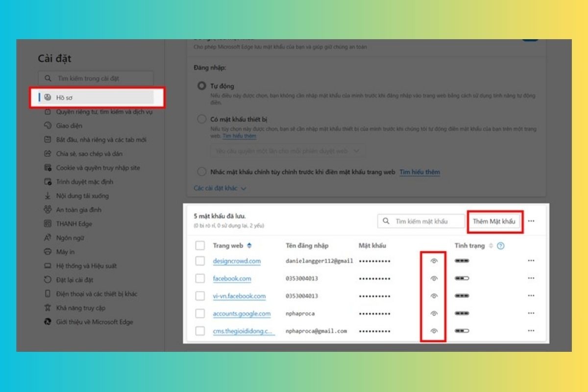Click the accessibility icon beside Khả năng truy cập
The width and height of the screenshot is (588, 392).
coord(48,308)
